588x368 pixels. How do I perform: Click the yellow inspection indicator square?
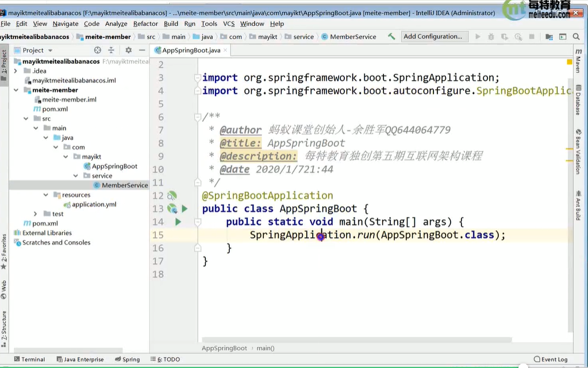[x=569, y=62]
